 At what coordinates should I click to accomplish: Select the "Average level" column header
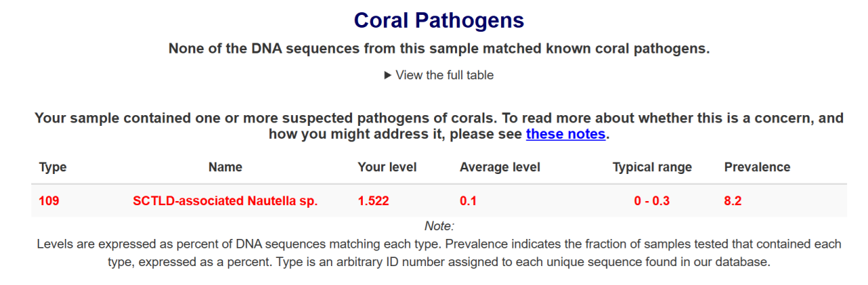coord(500,167)
